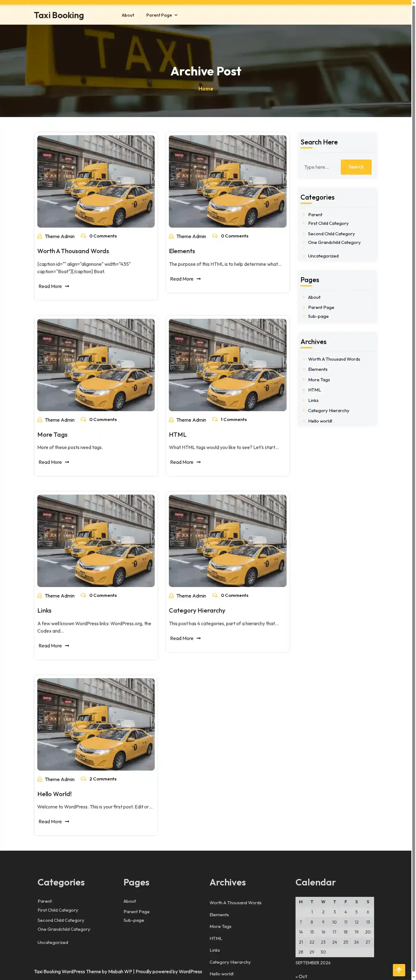The height and width of the screenshot is (980, 416).
Task: Expand Parent Page menu chevron
Action: (x=176, y=15)
